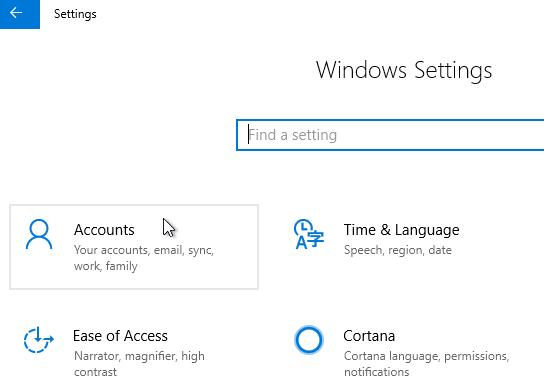Image resolution: width=544 pixels, height=392 pixels.
Task: Click 'Speech, region, date' description text
Action: pos(398,250)
